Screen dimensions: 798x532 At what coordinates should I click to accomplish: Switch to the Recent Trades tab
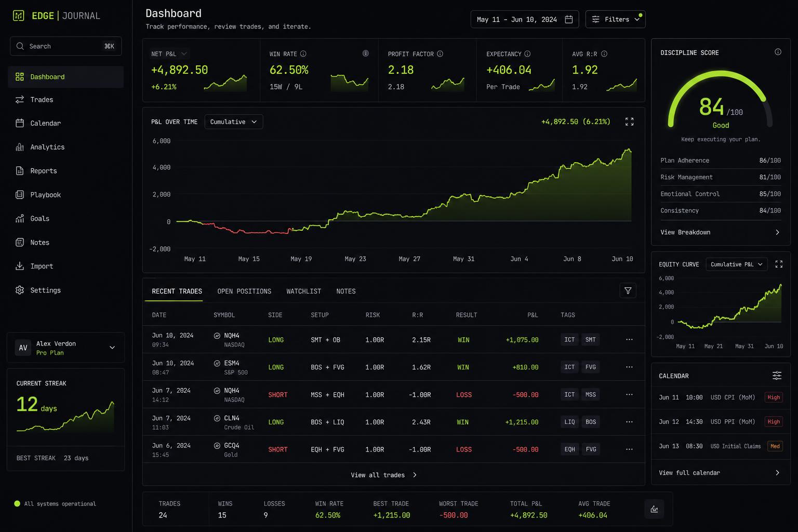pyautogui.click(x=177, y=291)
